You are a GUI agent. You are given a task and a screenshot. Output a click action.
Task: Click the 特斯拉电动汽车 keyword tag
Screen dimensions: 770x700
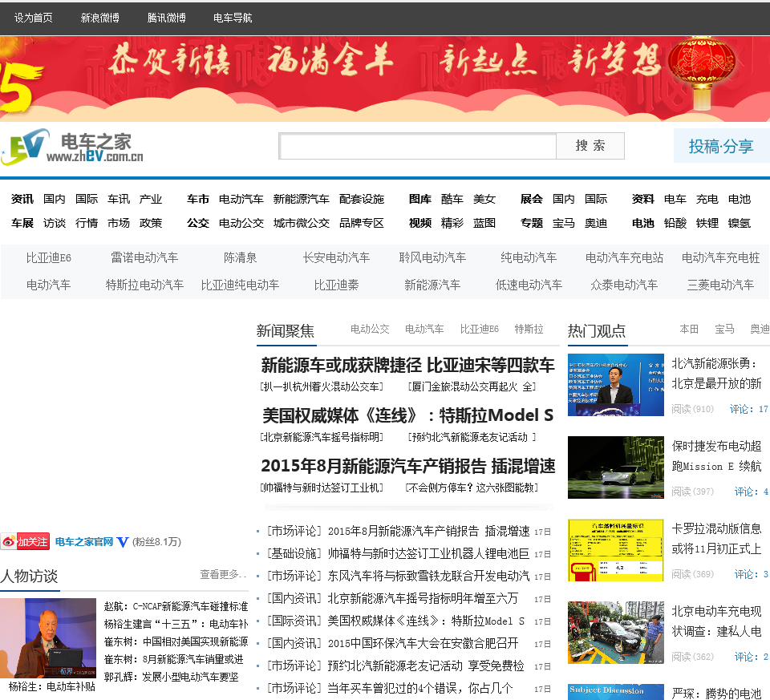(x=144, y=285)
